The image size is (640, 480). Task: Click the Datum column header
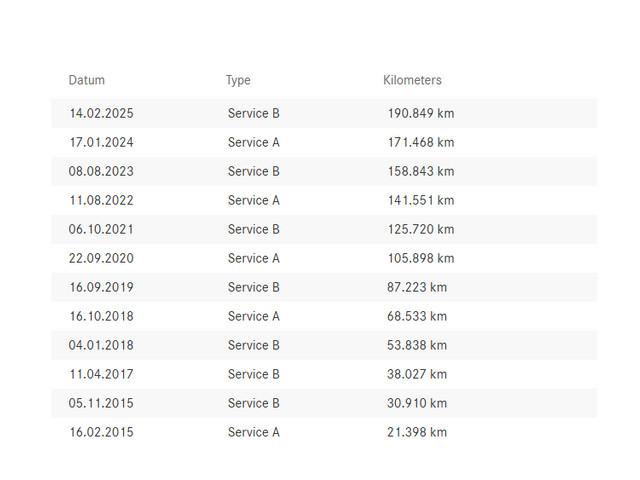coord(87,80)
